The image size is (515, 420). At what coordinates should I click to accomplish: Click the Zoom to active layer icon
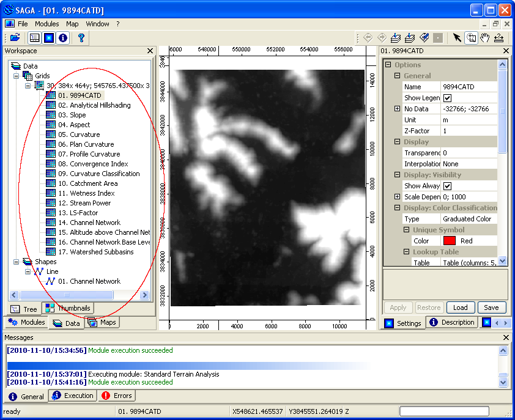pyautogui.click(x=410, y=38)
